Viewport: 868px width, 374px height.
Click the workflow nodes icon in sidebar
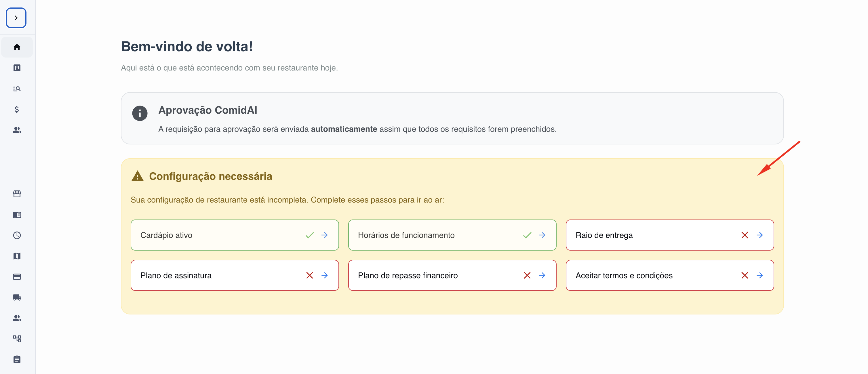tap(17, 339)
